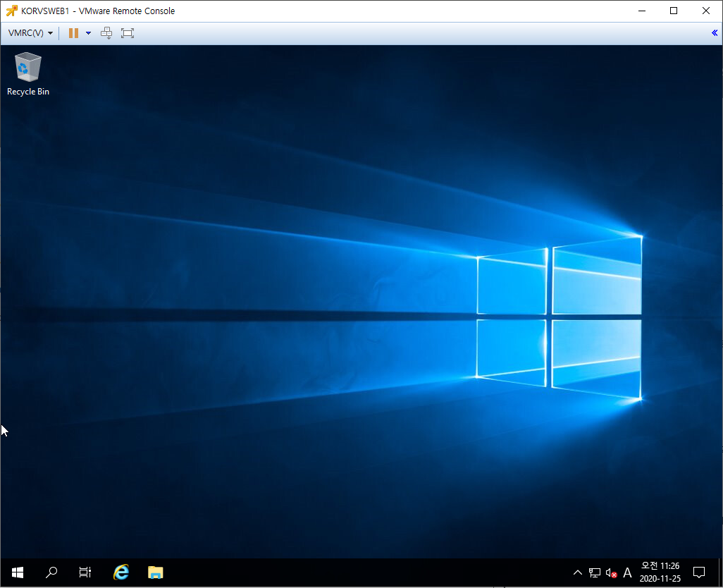Select the Recycle Bin desktop icon
The height and width of the screenshot is (588, 723).
[28, 74]
